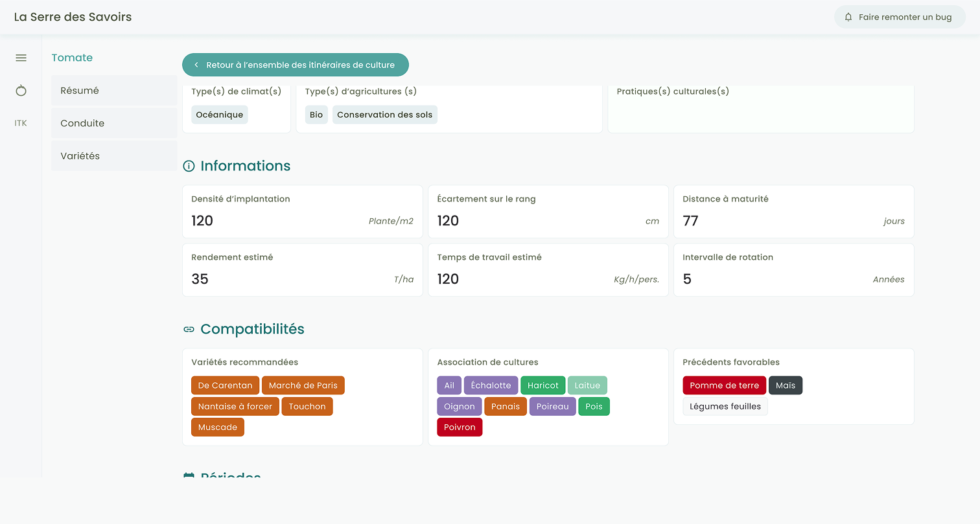
Task: Click the Pomme de terre chip
Action: (724, 385)
